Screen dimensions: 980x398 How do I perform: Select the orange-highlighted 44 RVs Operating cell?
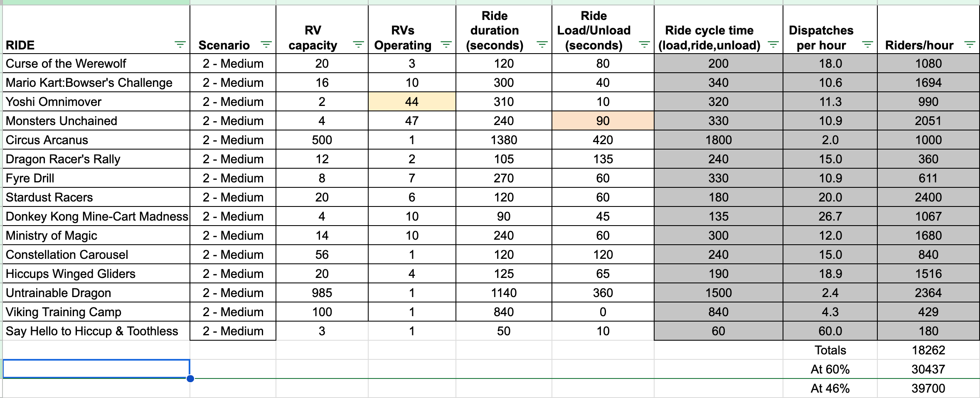(x=412, y=102)
